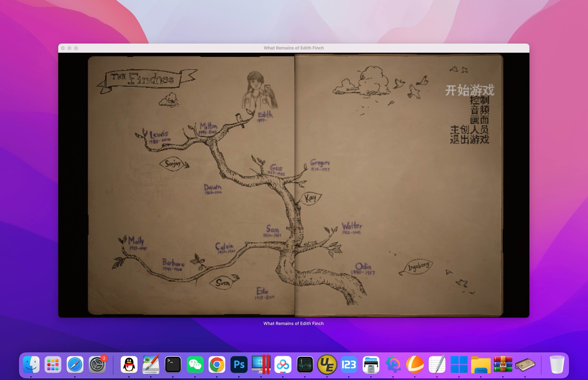Screen dimensions: 588x380
Task: Open the orange sphere app icon
Action: pyautogui.click(x=415, y=364)
